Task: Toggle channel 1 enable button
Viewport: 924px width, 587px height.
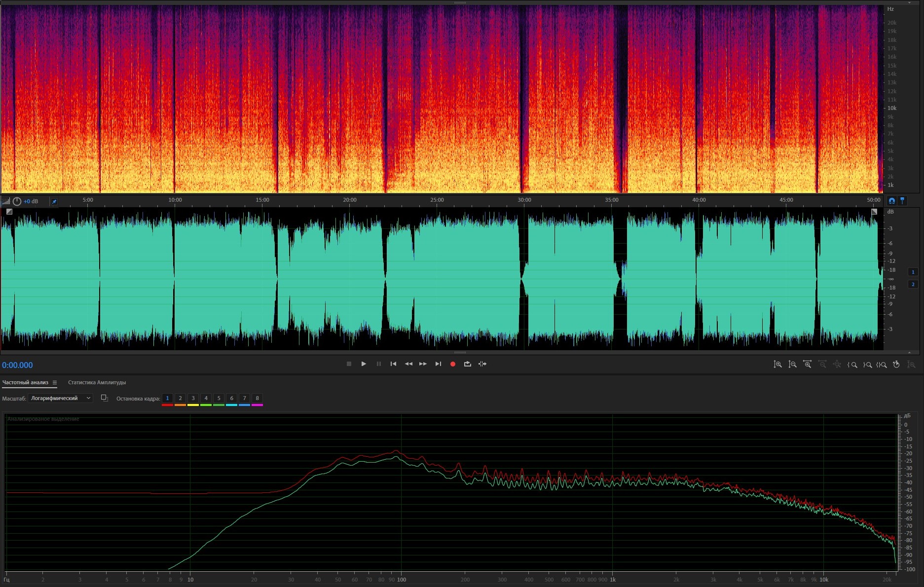Action: pyautogui.click(x=913, y=272)
